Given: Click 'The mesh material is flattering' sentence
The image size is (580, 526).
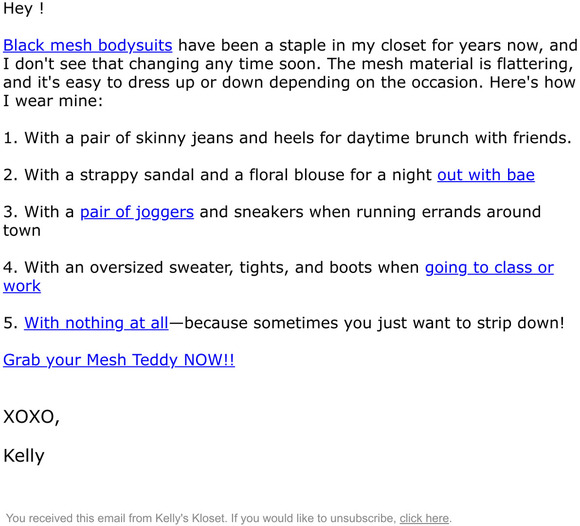Looking at the screenshot, I should click(449, 64).
